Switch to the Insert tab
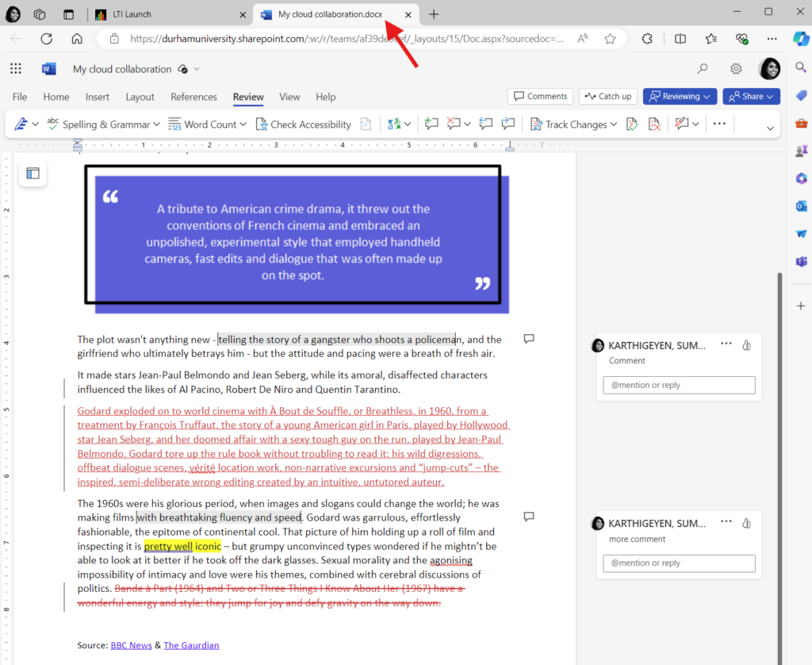 (x=98, y=97)
